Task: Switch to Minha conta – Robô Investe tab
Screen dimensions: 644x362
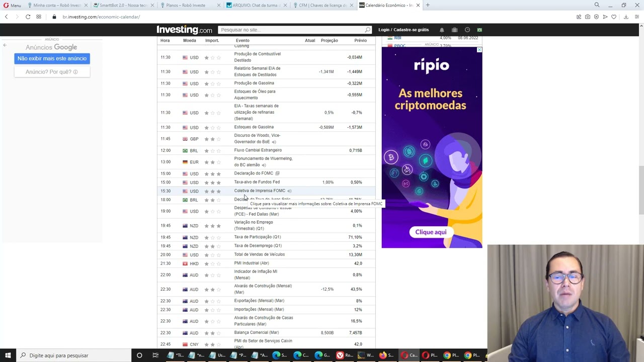Action: click(x=57, y=5)
